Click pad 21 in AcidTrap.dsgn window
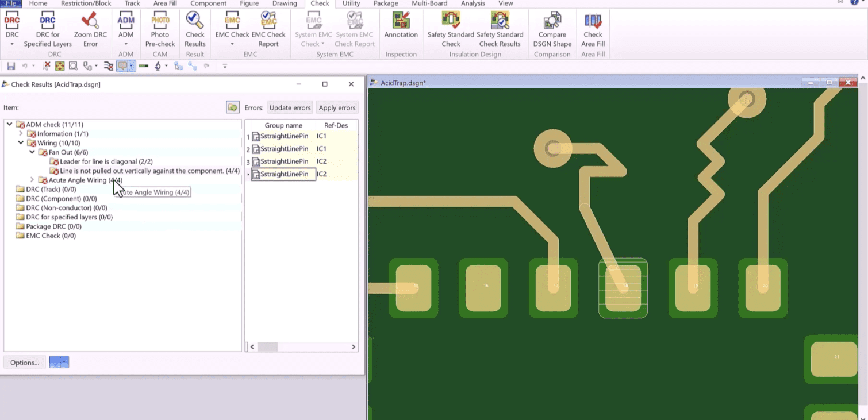 834,359
